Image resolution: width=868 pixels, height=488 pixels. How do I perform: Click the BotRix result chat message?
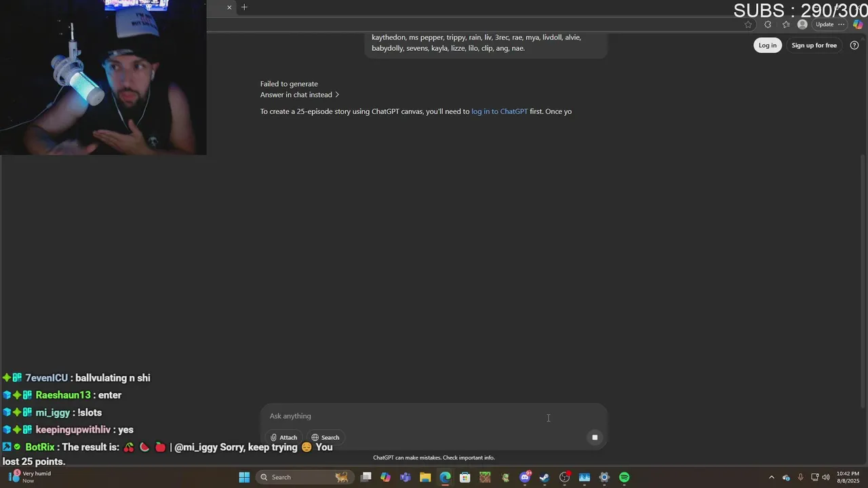(167, 454)
